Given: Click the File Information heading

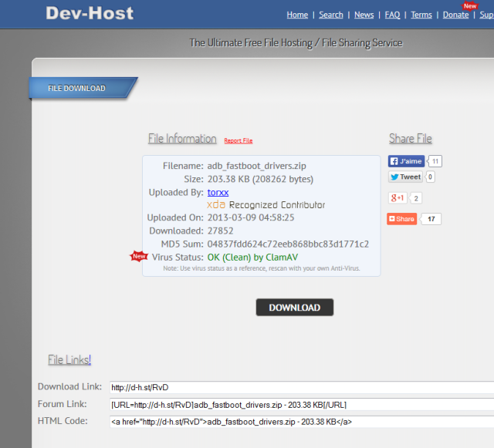Looking at the screenshot, I should click(x=182, y=139).
